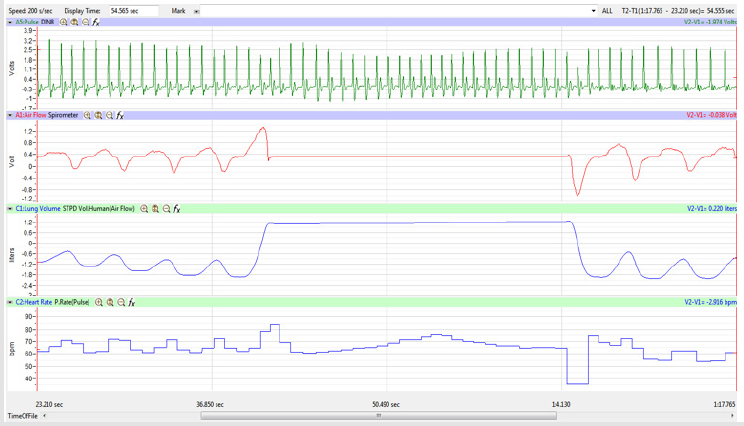
Task: Collapse the A1:Air Flow channel arrow
Action: [x=10, y=116]
